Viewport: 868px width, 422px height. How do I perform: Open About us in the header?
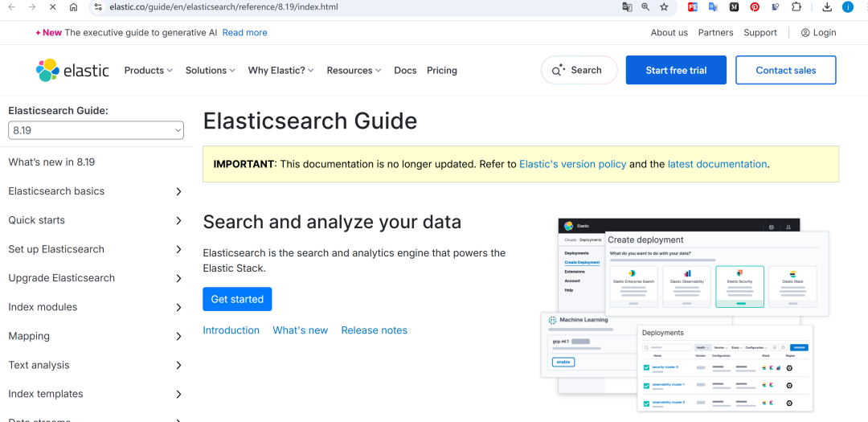coord(669,33)
